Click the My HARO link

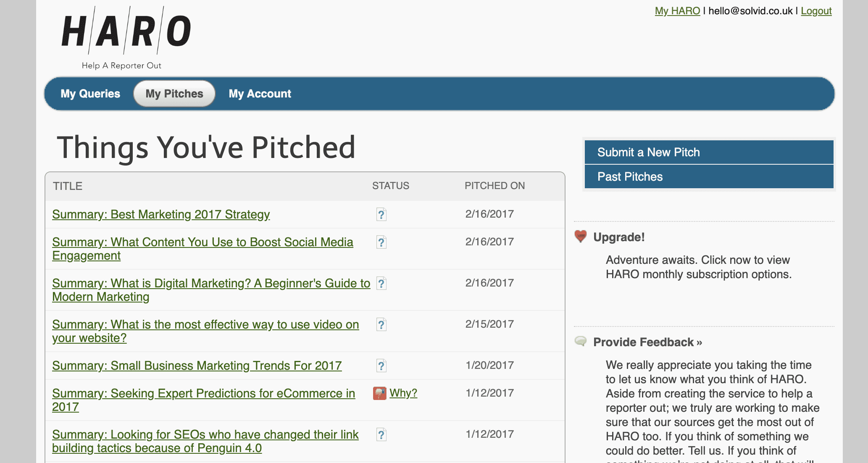pos(677,11)
